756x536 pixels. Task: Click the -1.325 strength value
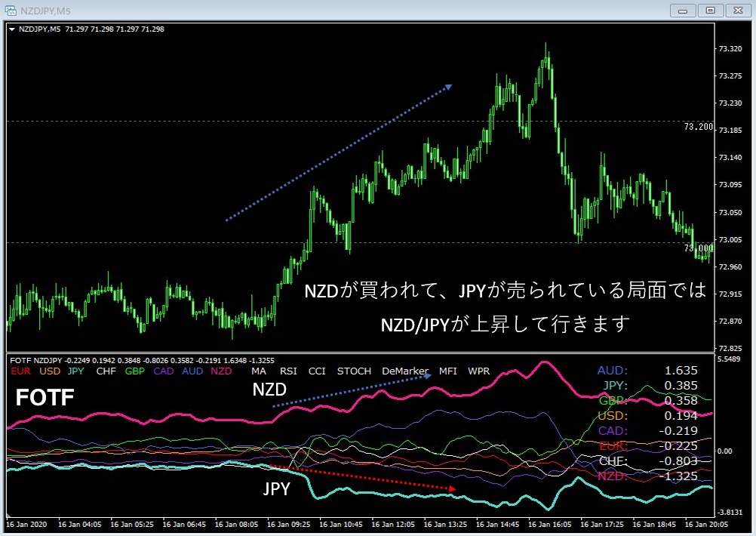tap(678, 476)
